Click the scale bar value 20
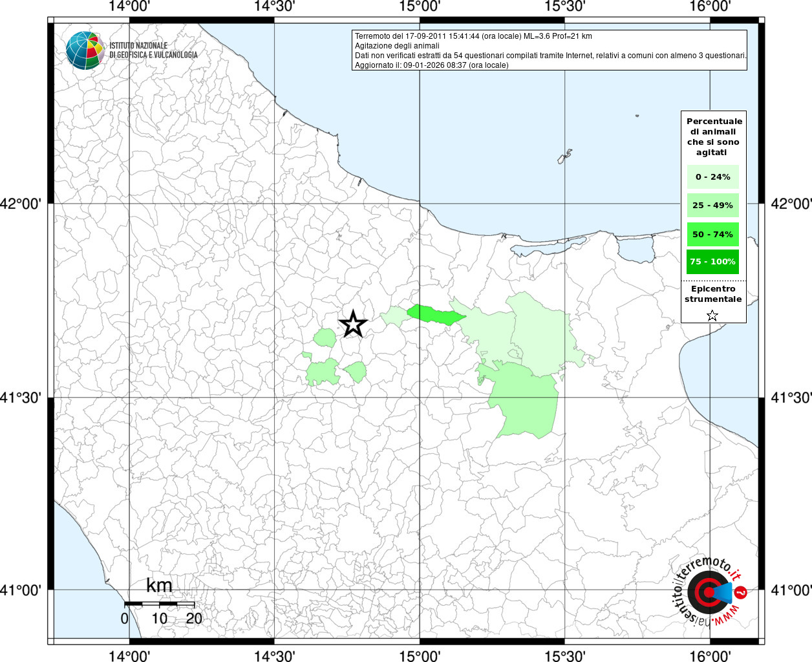Image resolution: width=812 pixels, height=662 pixels. tap(194, 619)
